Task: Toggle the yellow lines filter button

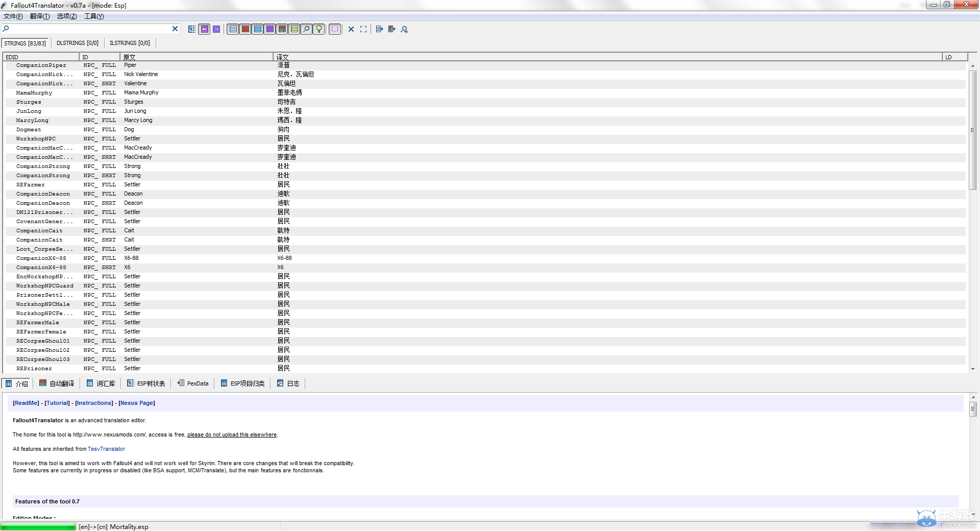Action: coord(295,29)
